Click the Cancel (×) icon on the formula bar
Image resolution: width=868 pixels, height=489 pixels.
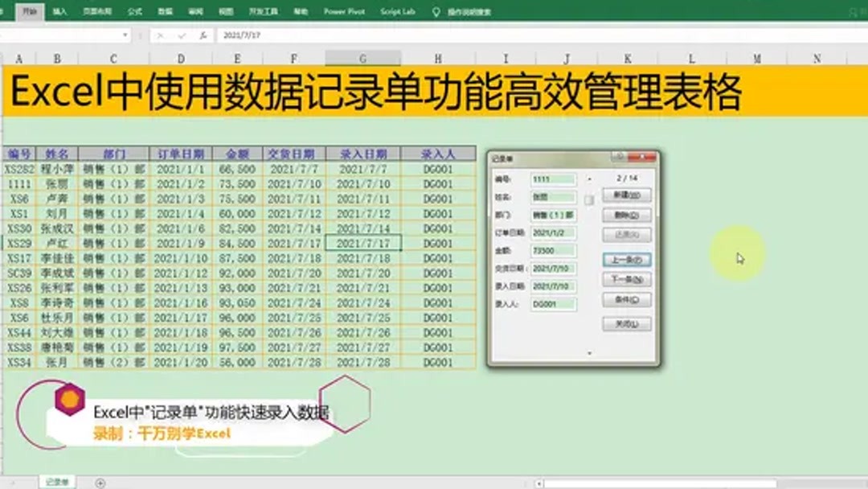pyautogui.click(x=162, y=35)
